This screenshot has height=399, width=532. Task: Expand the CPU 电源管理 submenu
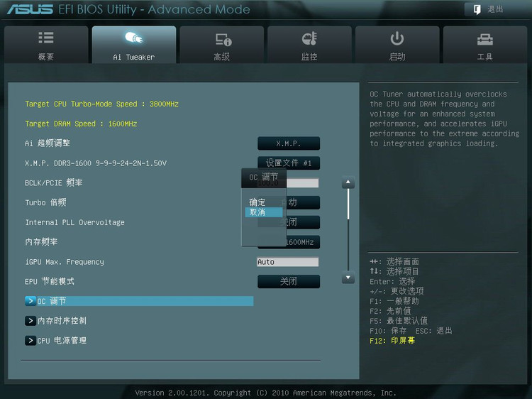pyautogui.click(x=31, y=341)
